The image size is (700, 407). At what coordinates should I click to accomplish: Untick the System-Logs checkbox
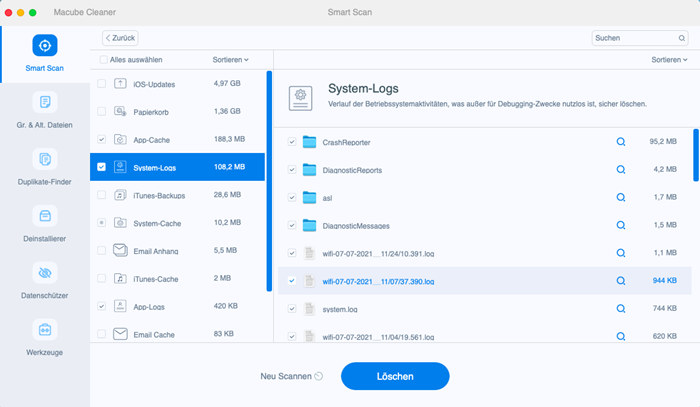coord(102,167)
